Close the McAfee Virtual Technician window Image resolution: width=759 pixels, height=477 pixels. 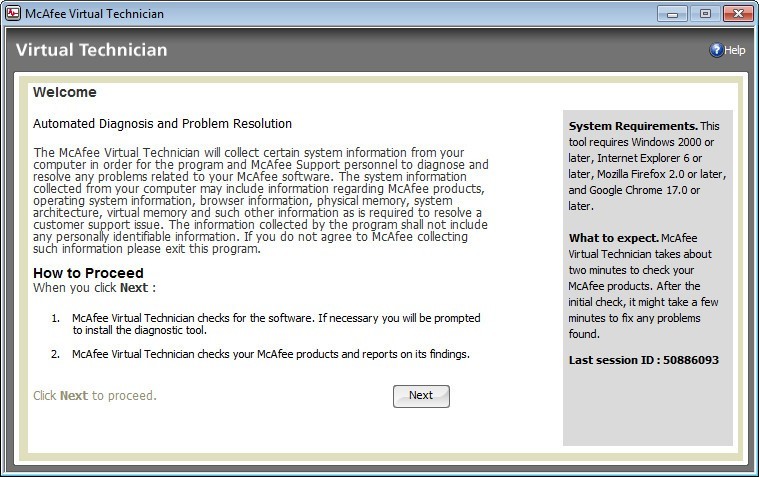pos(738,14)
